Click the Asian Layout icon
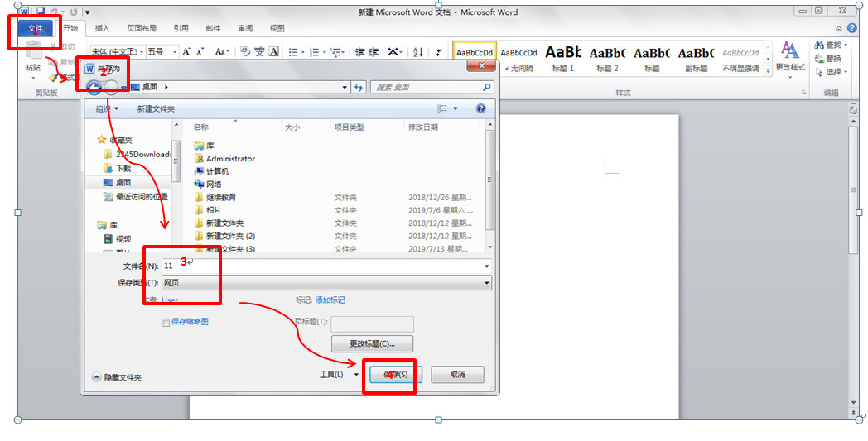Viewport: 868px width, 441px height. (x=393, y=52)
